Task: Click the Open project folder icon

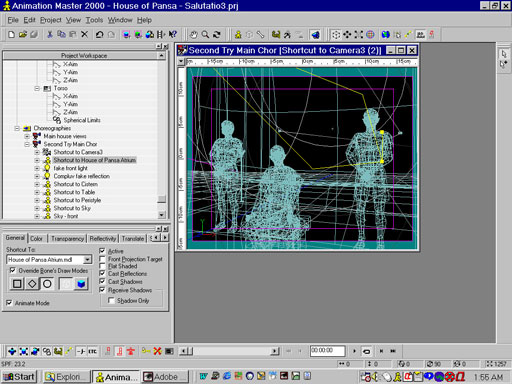Action: [x=23, y=34]
